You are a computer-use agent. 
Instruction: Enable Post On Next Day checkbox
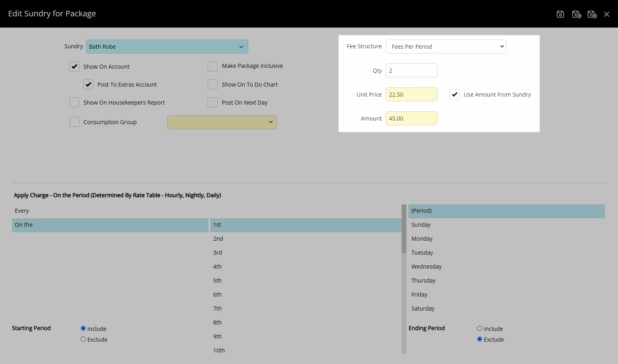[x=212, y=102]
